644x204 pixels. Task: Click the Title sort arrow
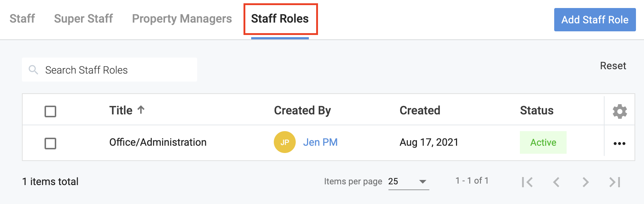tap(141, 110)
